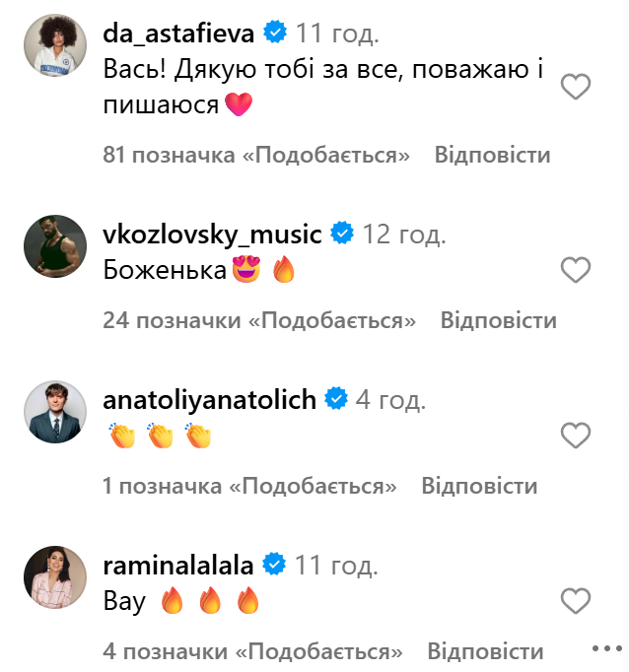Open vkozlovsky_music's avatar
Viewport: 629px width, 672px height.
click(55, 246)
